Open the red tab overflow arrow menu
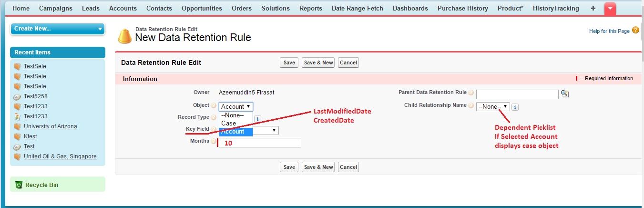Viewport: 644px width, 208px height. click(x=610, y=9)
